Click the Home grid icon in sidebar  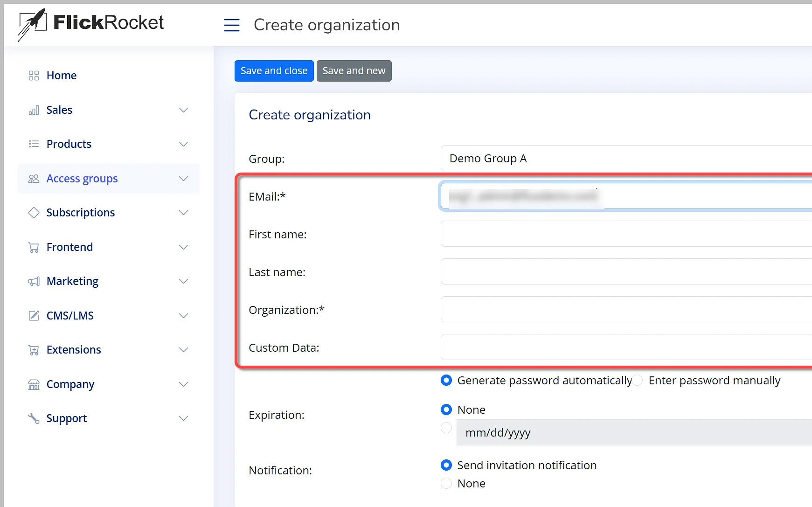[x=34, y=76]
